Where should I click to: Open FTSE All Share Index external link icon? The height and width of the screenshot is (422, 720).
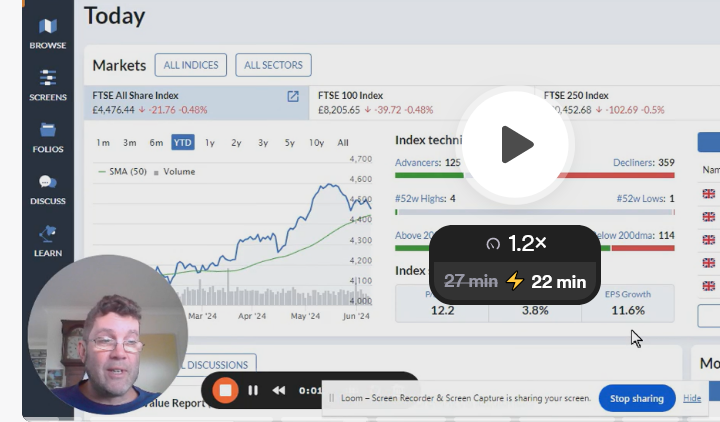tap(293, 96)
